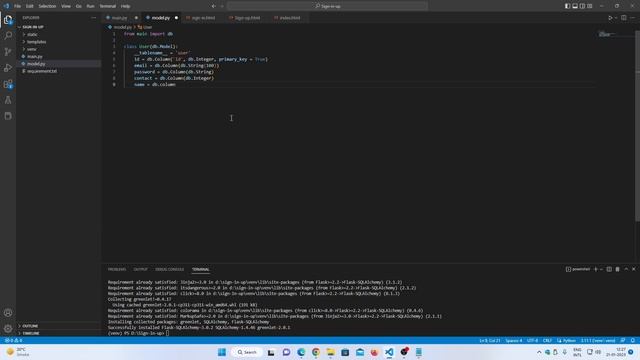Switch to the main.py editor tab

click(120, 18)
